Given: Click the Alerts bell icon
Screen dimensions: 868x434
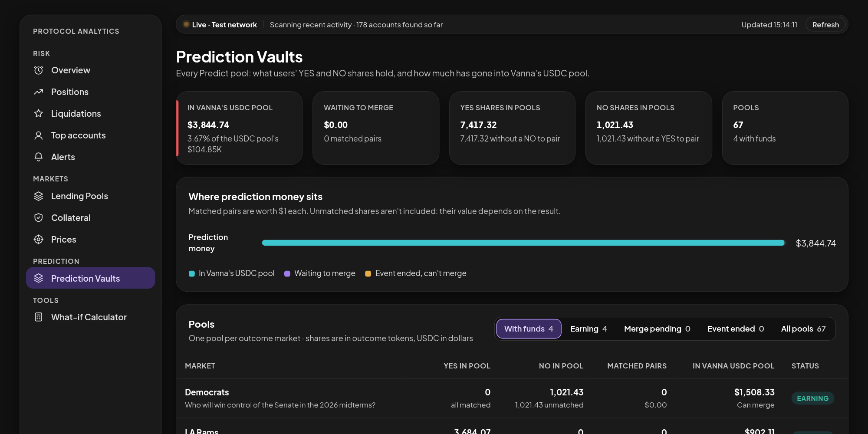Looking at the screenshot, I should pyautogui.click(x=39, y=157).
